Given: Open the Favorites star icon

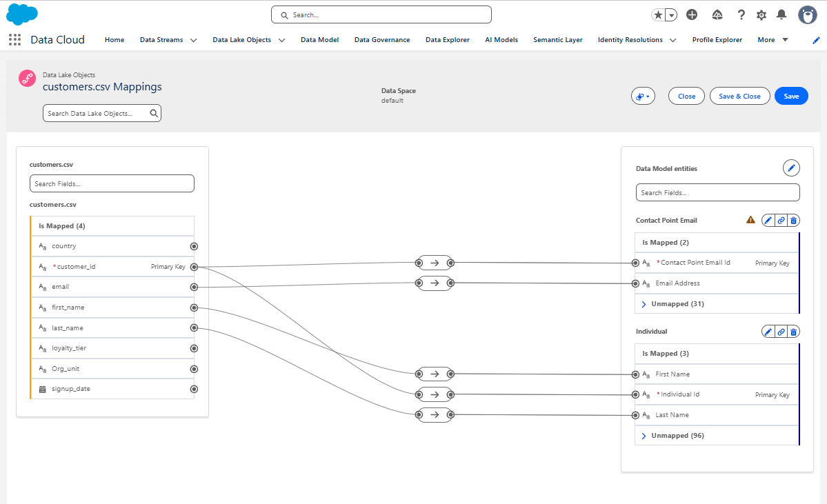Looking at the screenshot, I should [658, 14].
